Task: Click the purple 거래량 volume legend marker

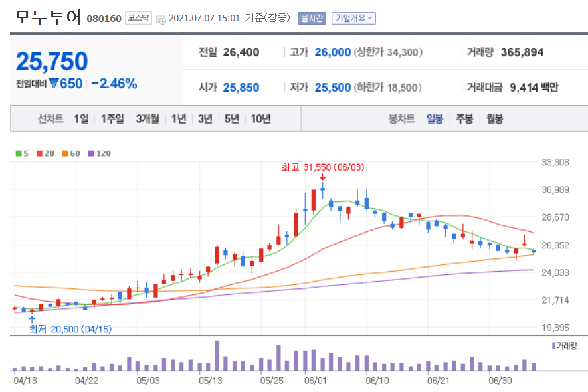Action: coord(553,345)
